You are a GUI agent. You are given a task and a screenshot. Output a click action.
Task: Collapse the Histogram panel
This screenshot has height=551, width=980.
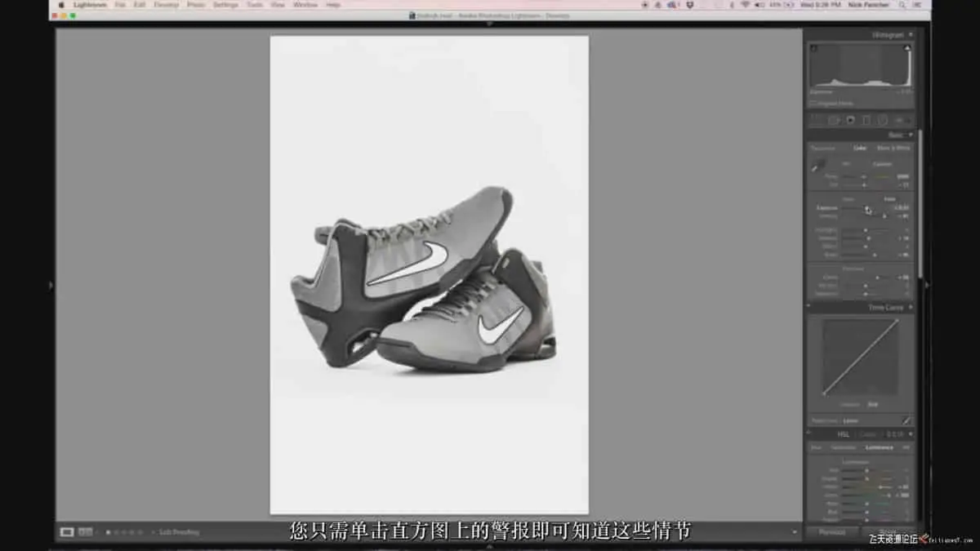pyautogui.click(x=911, y=35)
